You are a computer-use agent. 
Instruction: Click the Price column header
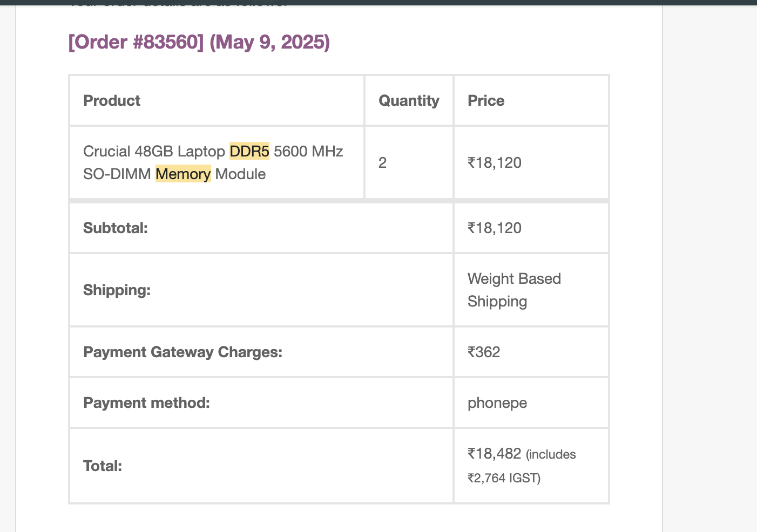tap(486, 101)
